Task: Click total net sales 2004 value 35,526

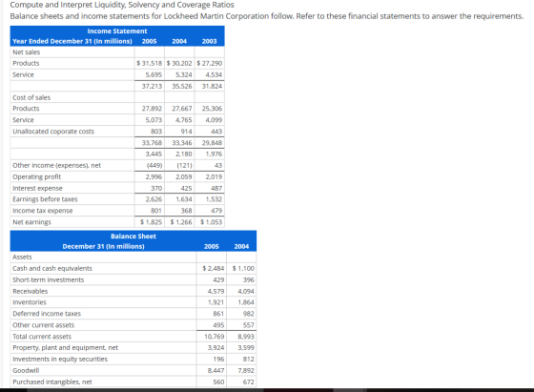Action: point(182,86)
